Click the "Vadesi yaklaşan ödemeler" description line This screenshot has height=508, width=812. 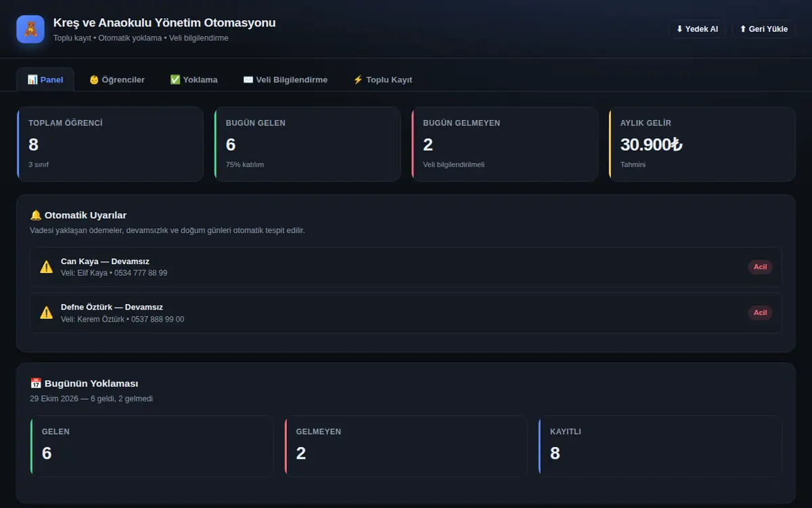168,230
